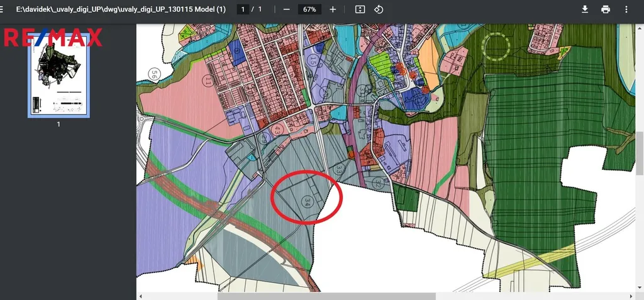The width and height of the screenshot is (644, 300).
Task: Click the dashed circle in green forest area
Action: [496, 45]
